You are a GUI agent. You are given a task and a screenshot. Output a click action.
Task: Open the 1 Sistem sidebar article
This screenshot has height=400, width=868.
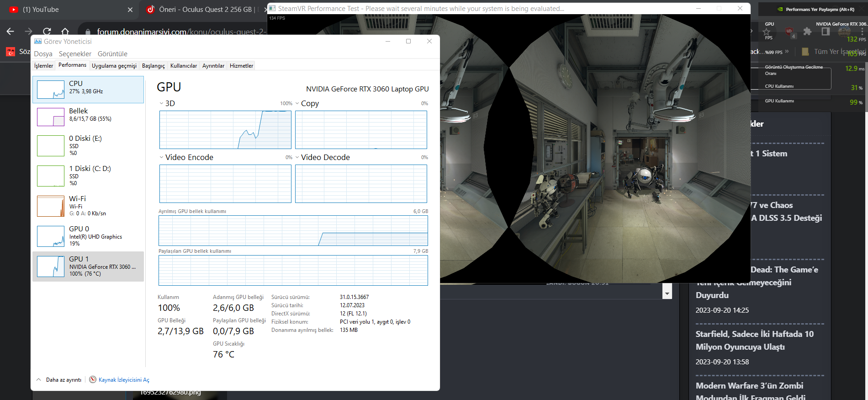769,154
